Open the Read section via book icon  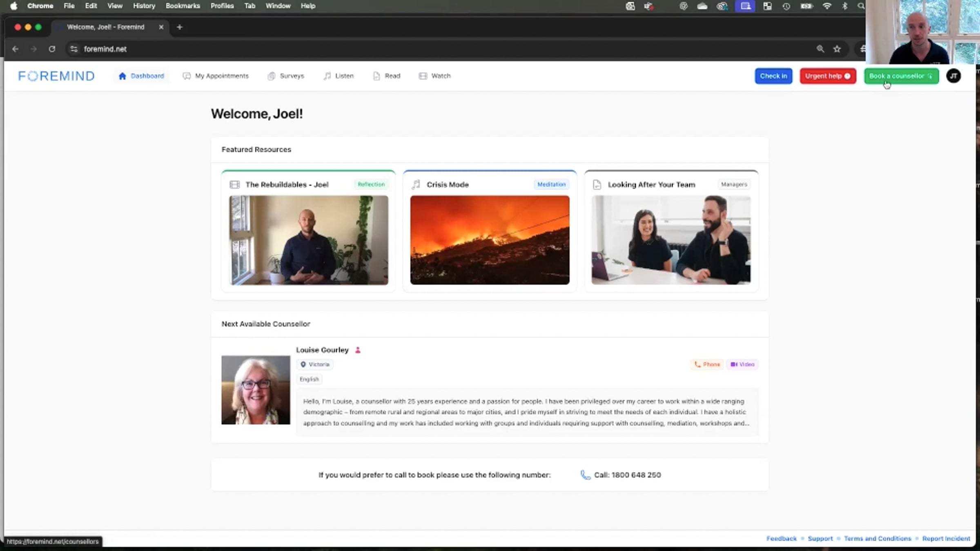click(376, 76)
